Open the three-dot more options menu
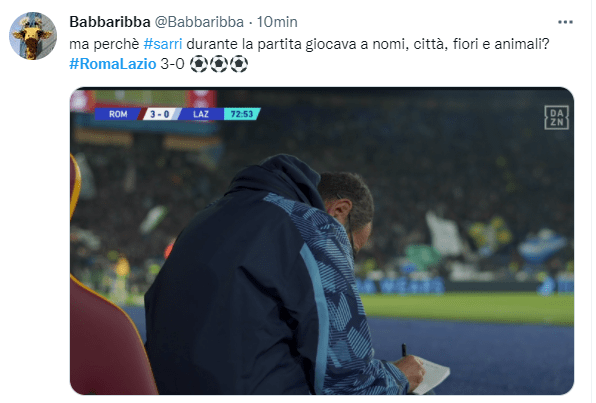This screenshot has height=403, width=596. 565,22
